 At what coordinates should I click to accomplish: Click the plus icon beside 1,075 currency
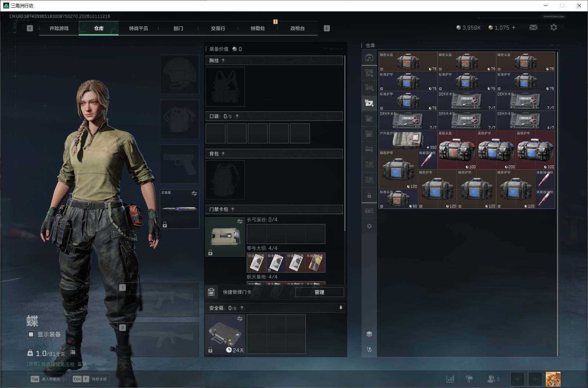pyautogui.click(x=513, y=28)
